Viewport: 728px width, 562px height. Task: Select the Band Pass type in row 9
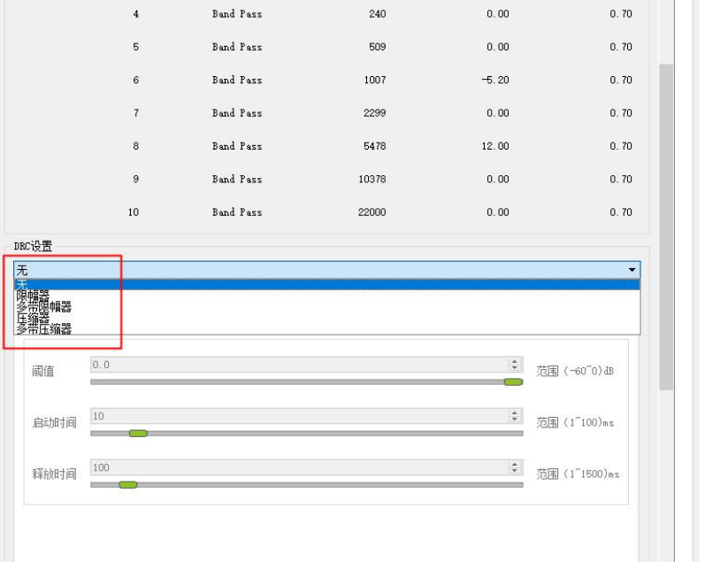[237, 179]
